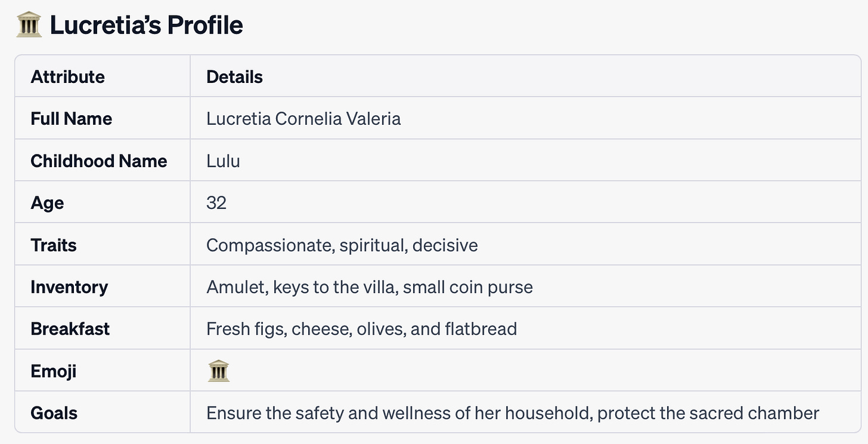Select the Lulu cell value

point(223,161)
